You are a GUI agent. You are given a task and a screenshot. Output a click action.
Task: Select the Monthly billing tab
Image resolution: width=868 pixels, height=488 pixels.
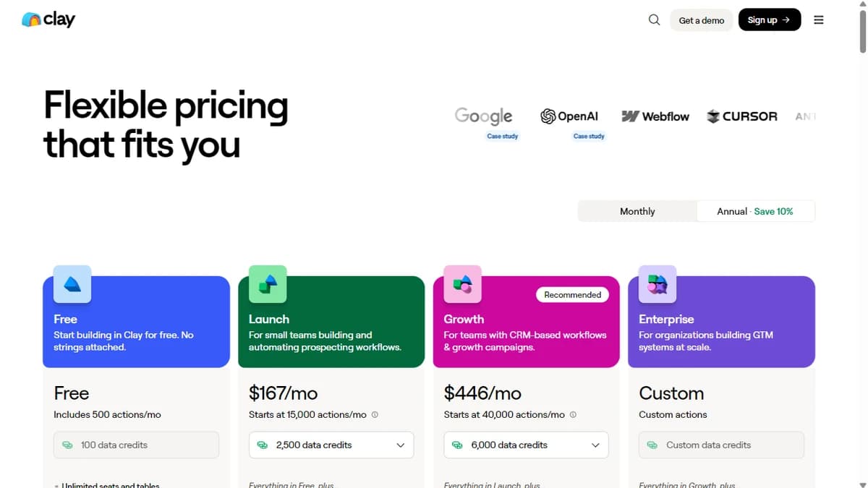(x=637, y=211)
